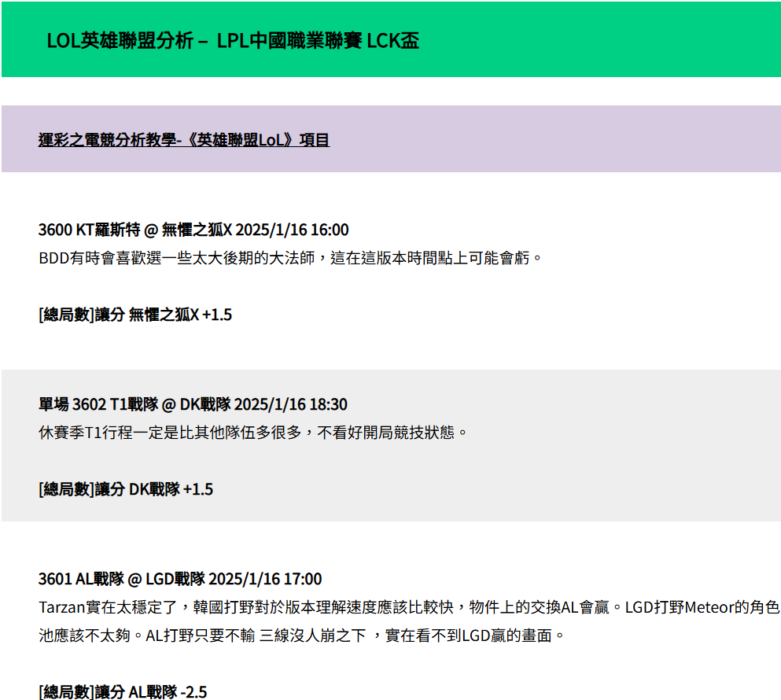Select the BDD大法師 analysis sentence

pos(290,258)
